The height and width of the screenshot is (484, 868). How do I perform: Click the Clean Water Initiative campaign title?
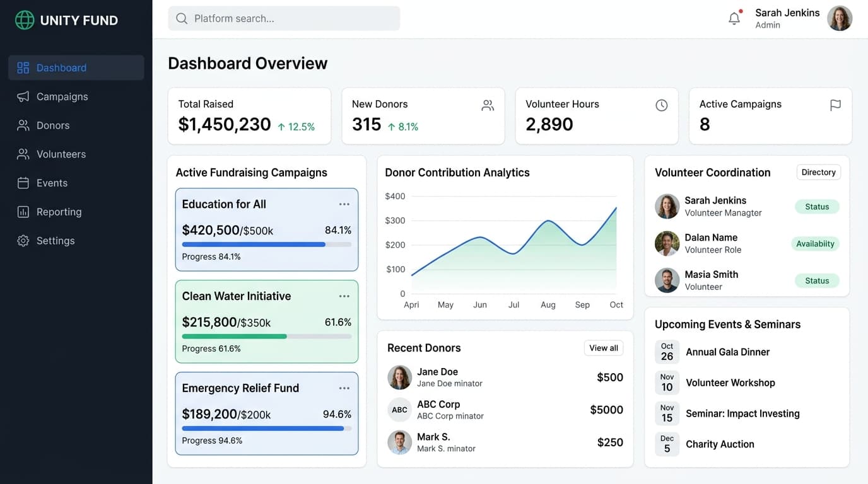[x=237, y=296]
